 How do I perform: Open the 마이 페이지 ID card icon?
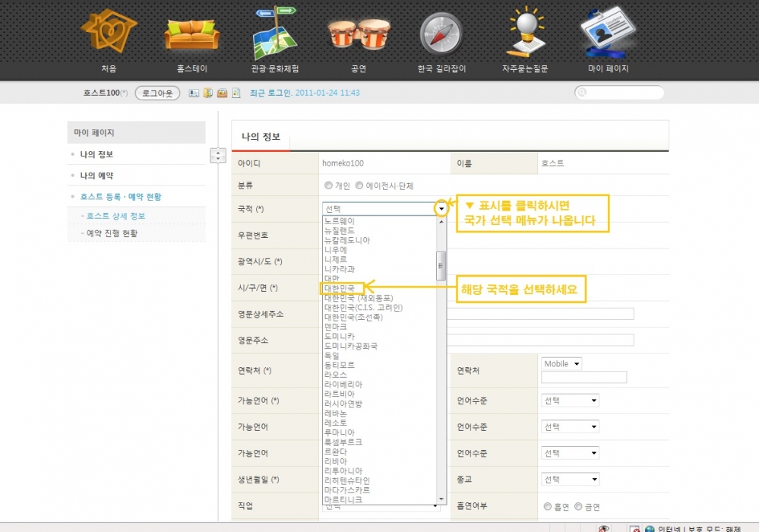[609, 32]
